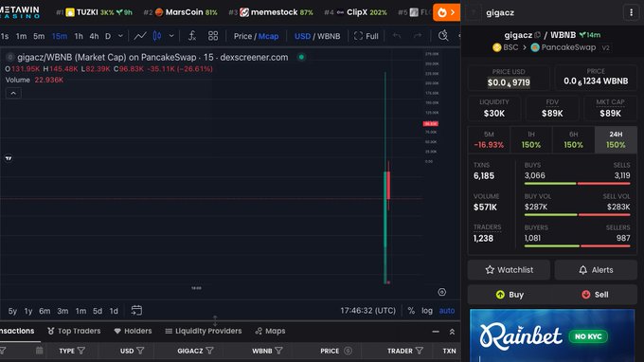Viewport: 644px width, 362px height.
Task: Click the orange trending fire button
Action: (446, 12)
